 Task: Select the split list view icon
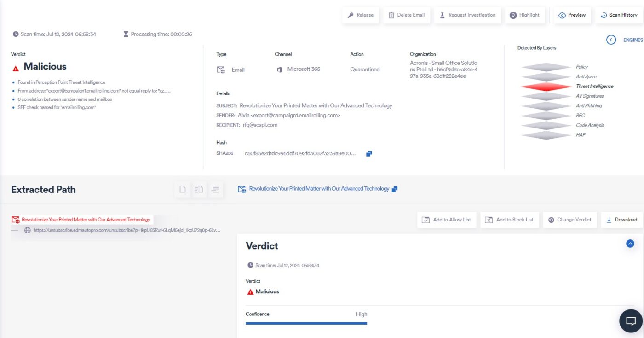click(x=199, y=189)
